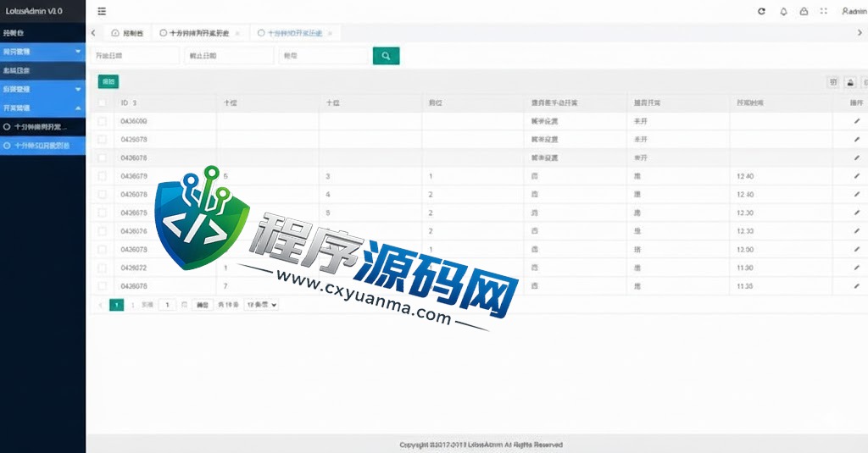This screenshot has width=868, height=453.
Task: Click pencil icon for row 0436076
Action: pos(857,230)
